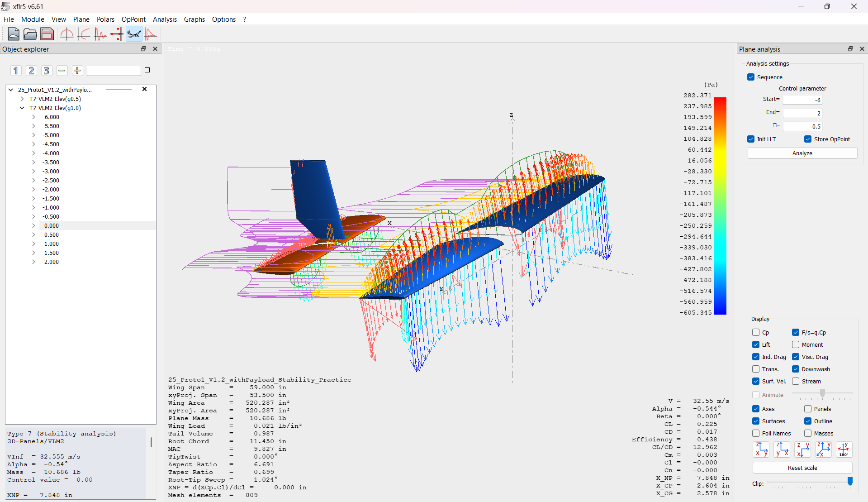The width and height of the screenshot is (868, 502).
Task: Float the Object explorer panel
Action: click(x=143, y=49)
